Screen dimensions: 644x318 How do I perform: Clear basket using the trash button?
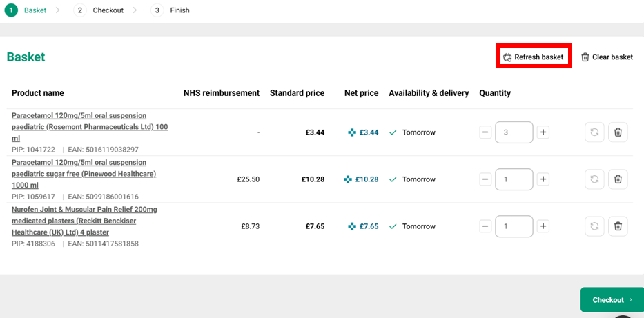coord(607,57)
